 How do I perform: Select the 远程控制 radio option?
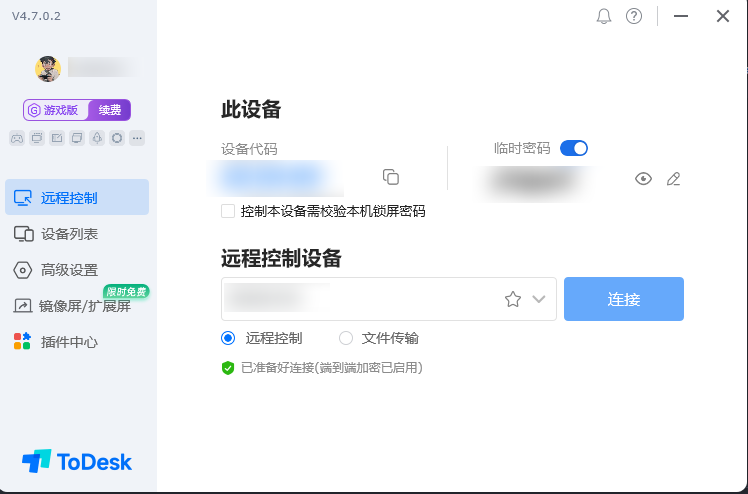228,338
